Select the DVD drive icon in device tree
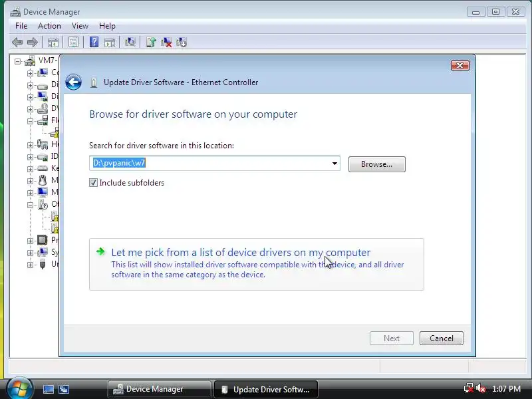Screen dimensions: 532x399 pyautogui.click(x=43, y=108)
